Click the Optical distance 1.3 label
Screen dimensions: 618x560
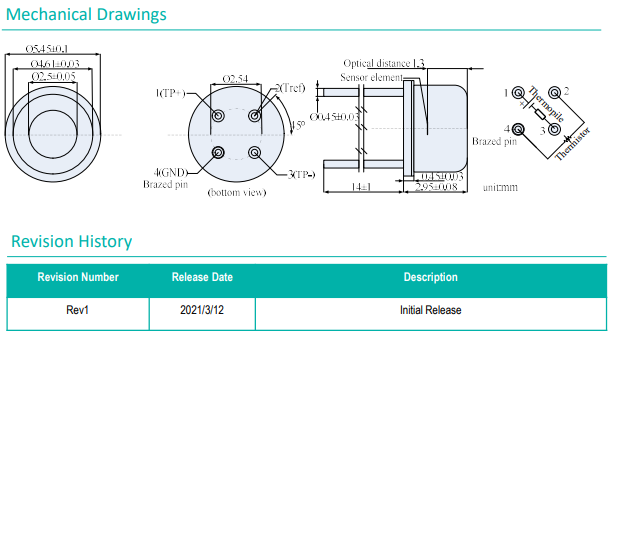(384, 64)
